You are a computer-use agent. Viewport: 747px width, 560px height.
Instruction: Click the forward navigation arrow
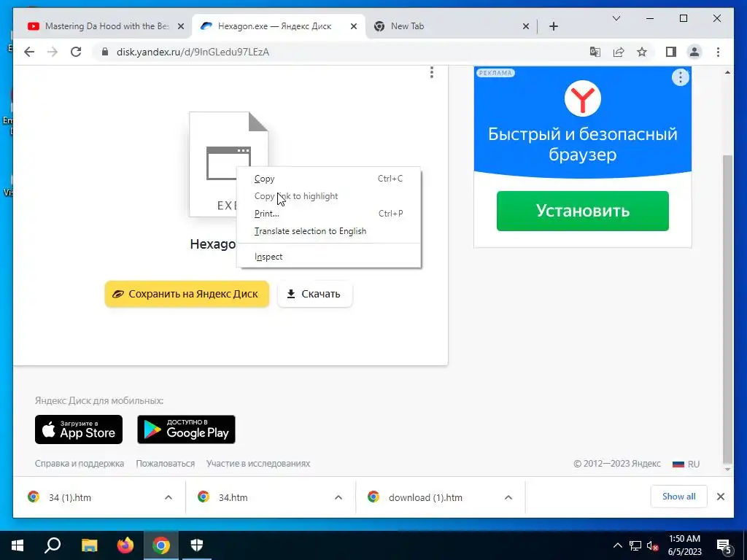(53, 52)
